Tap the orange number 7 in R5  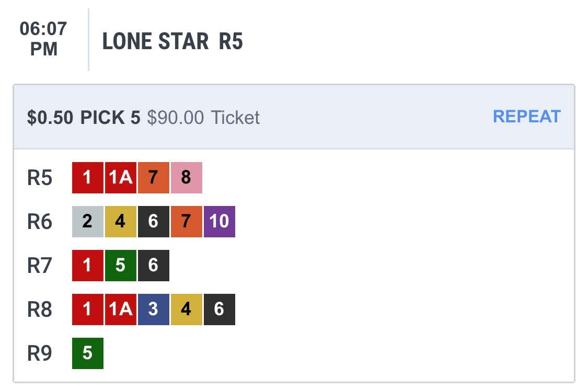pyautogui.click(x=154, y=178)
